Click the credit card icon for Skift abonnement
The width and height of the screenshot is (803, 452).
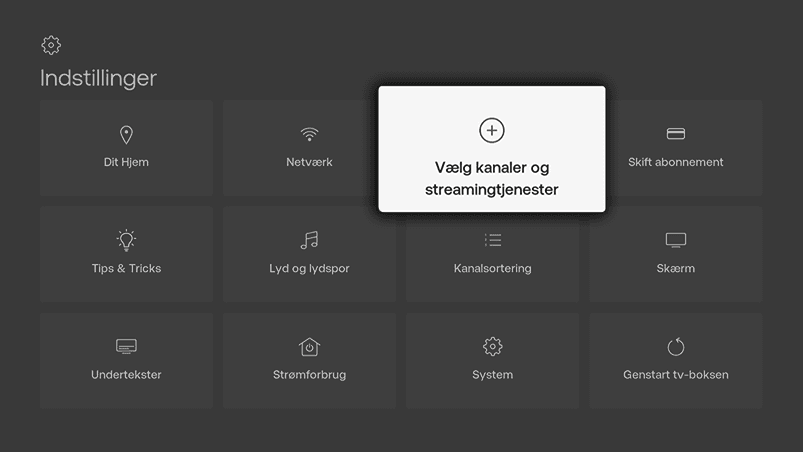[x=675, y=134]
